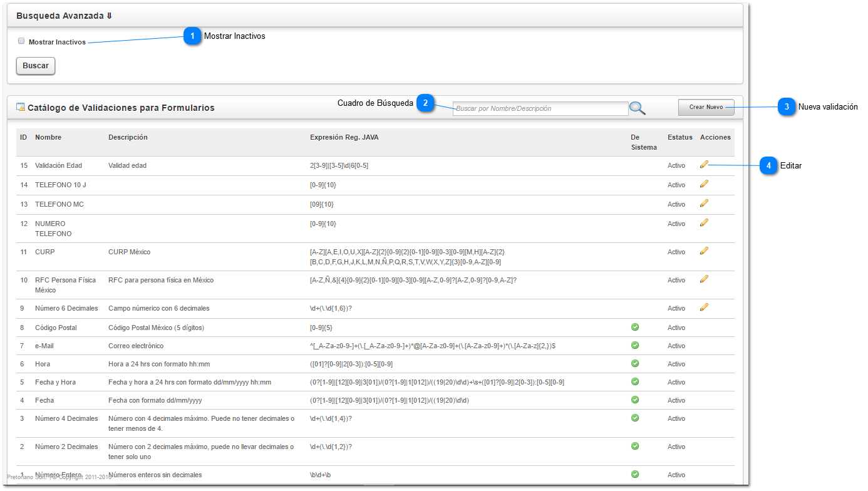This screenshot has width=868, height=491.
Task: Click the Mostrar Inactivos label text
Action: tap(57, 42)
